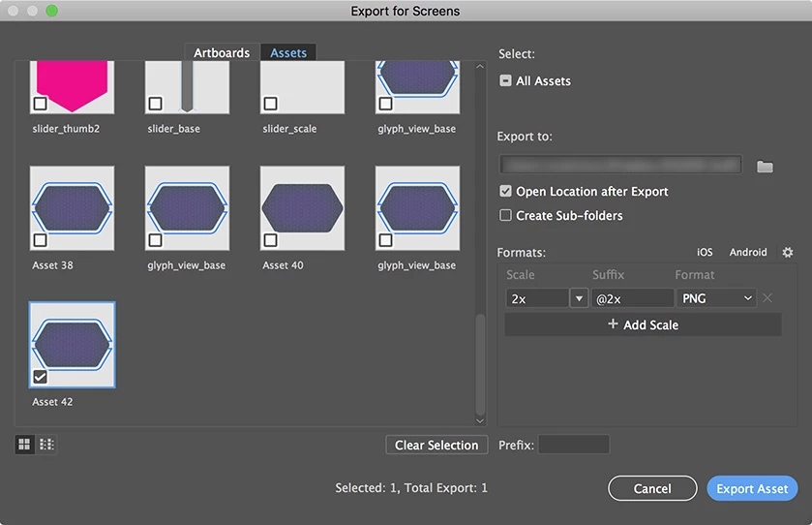
Task: Switch to small thumbnail list view
Action: pos(46,445)
